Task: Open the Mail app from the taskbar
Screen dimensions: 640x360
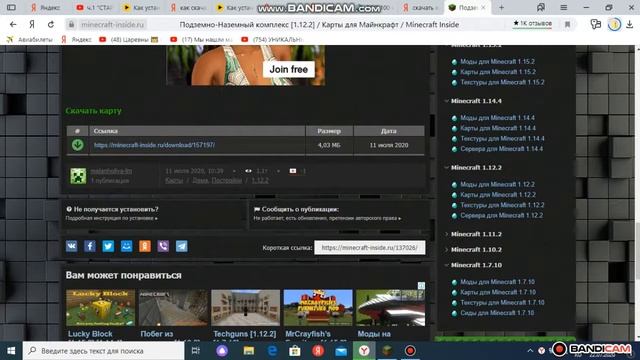Action: point(341,351)
